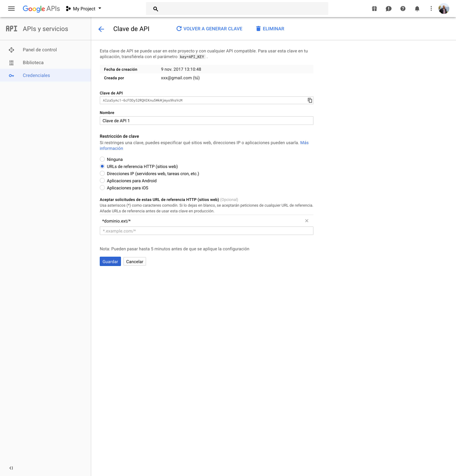This screenshot has height=476, width=456.
Task: Select Direcciones IP restriction option
Action: point(102,173)
